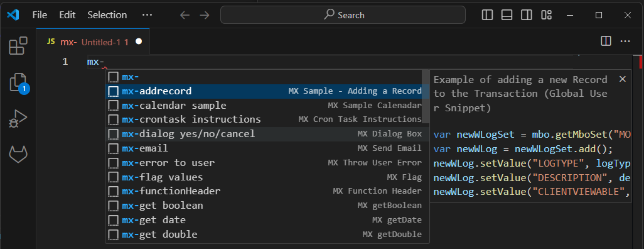Maximize the VS Code window

[599, 15]
